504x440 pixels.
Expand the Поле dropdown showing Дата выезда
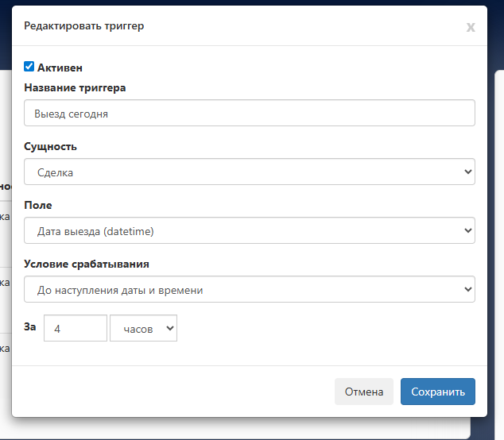[250, 230]
